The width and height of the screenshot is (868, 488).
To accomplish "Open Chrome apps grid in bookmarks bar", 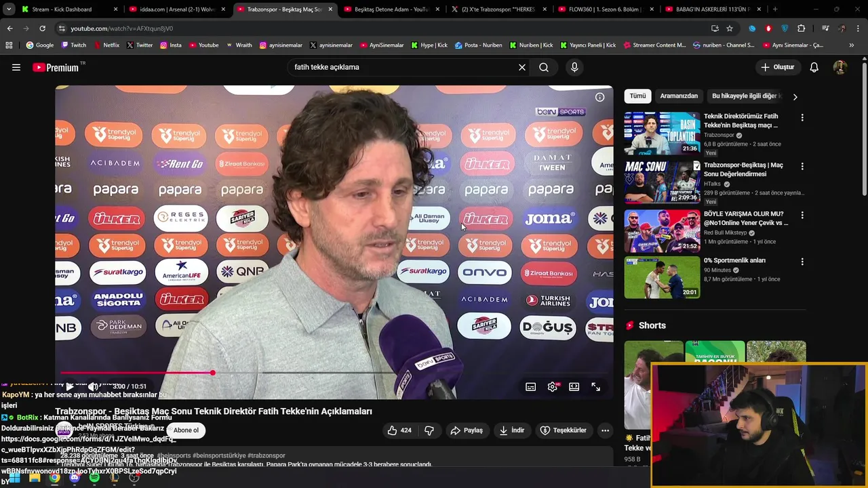I will pyautogui.click(x=9, y=45).
